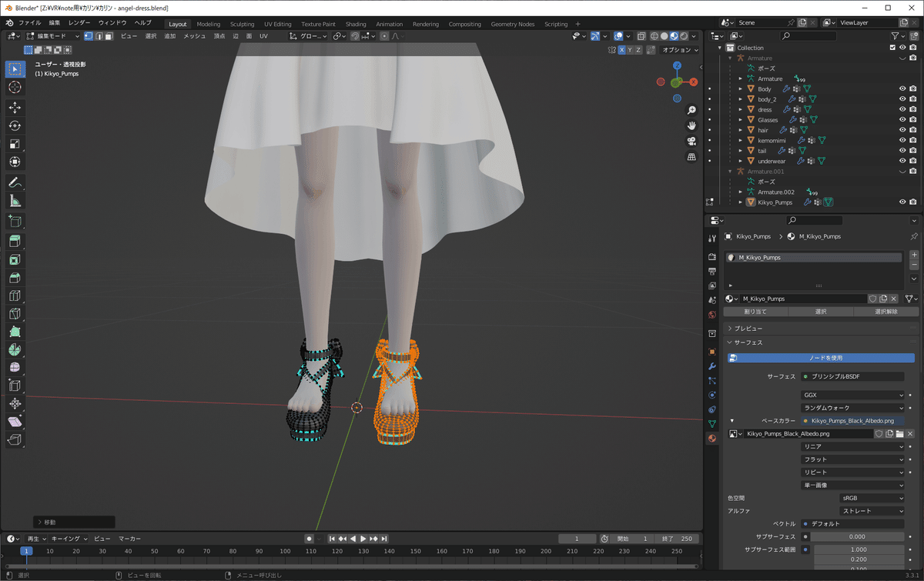Enable vertex select mode
This screenshot has height=581, width=924.
click(x=89, y=36)
